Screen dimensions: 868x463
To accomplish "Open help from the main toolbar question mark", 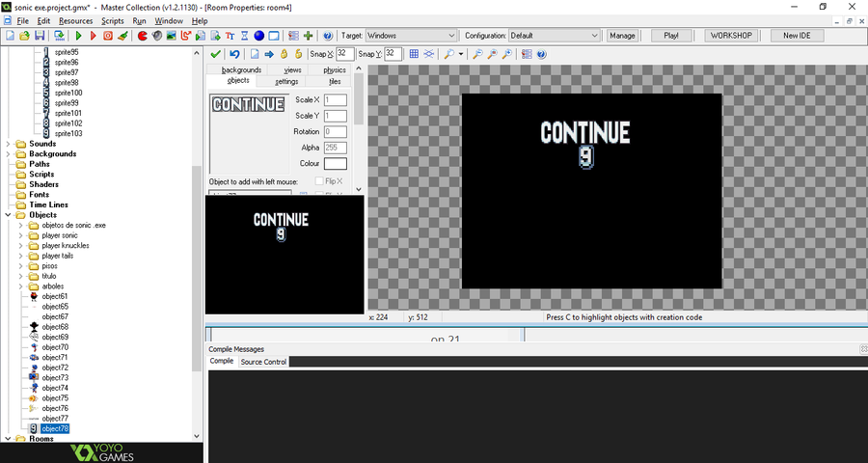I will [328, 36].
